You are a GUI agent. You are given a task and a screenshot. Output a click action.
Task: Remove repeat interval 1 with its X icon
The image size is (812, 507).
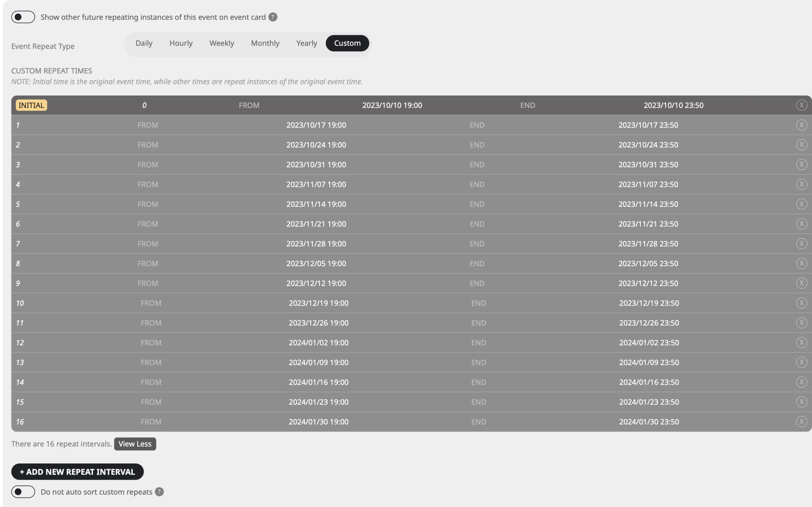pos(801,125)
